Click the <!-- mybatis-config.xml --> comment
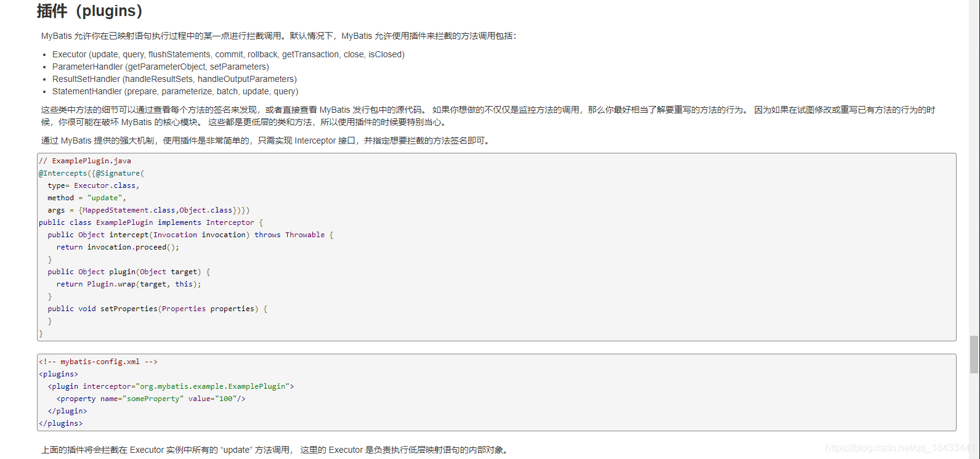 [x=98, y=362]
